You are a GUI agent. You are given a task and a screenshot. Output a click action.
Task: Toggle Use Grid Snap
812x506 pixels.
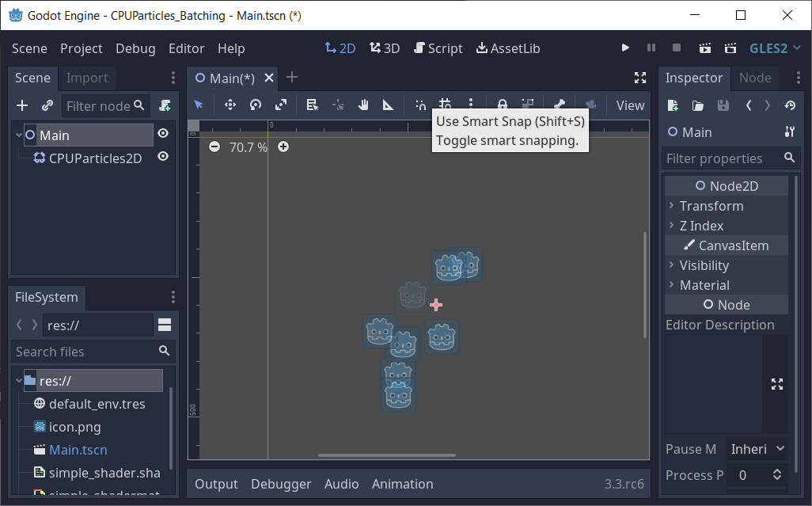point(446,104)
